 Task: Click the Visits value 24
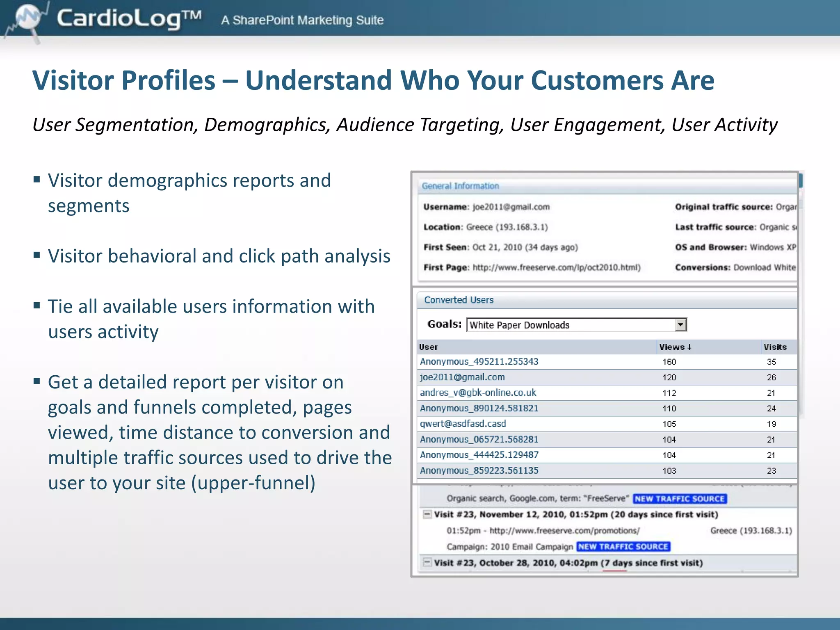[772, 409]
